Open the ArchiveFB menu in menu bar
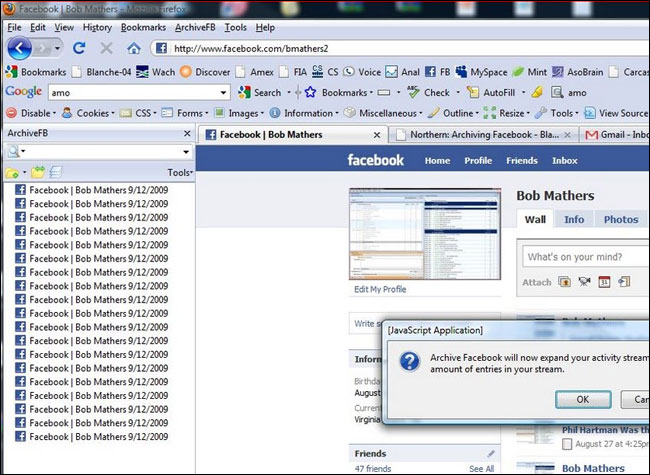 click(195, 27)
